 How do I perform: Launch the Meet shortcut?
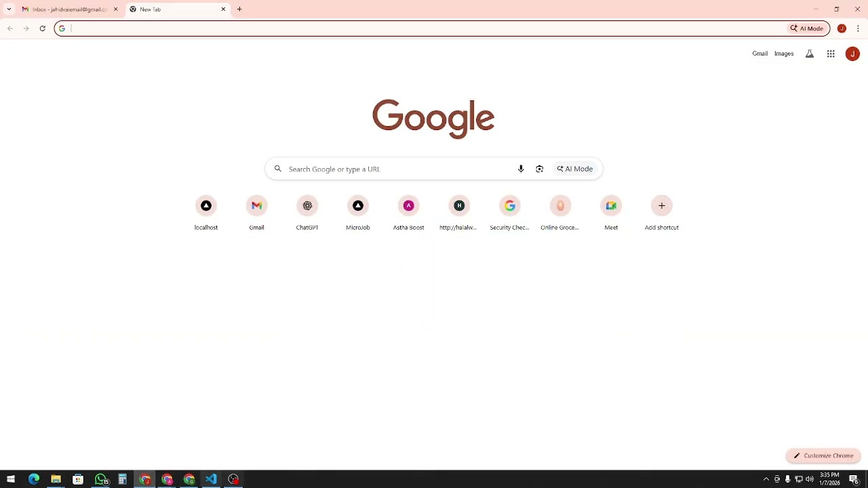pyautogui.click(x=611, y=213)
